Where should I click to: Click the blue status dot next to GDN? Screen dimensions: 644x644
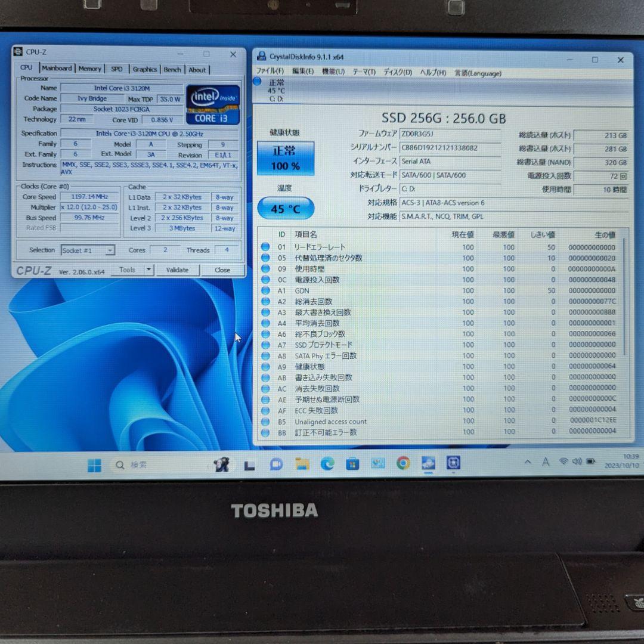[265, 290]
